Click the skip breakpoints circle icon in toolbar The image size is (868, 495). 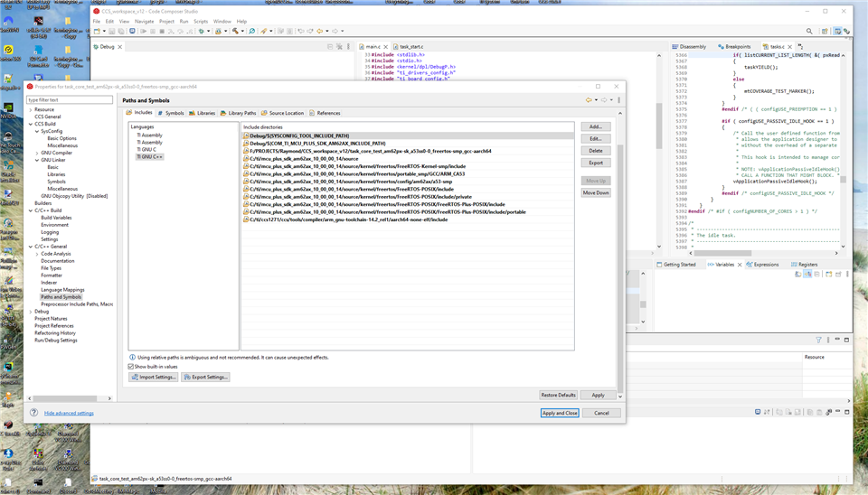pyautogui.click(x=251, y=31)
